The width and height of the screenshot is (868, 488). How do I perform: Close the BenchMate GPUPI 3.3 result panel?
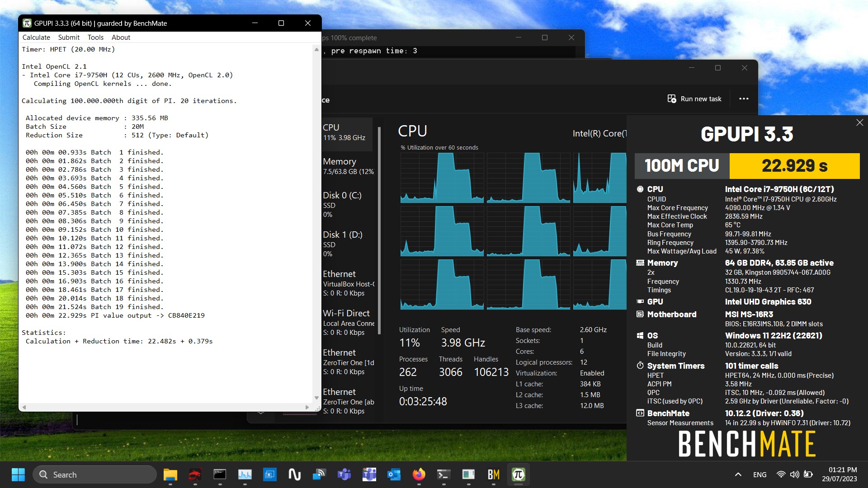click(x=859, y=122)
